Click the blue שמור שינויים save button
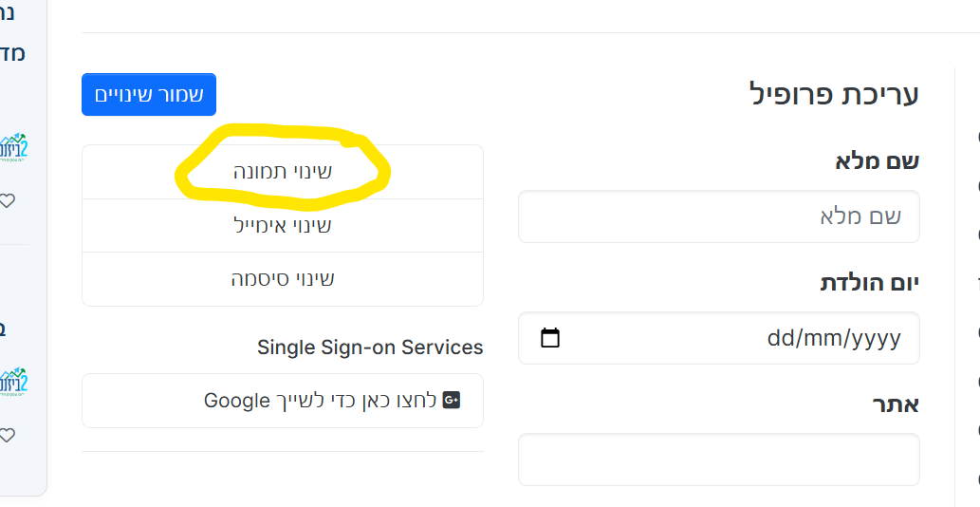Image resolution: width=980 pixels, height=507 pixels. [149, 94]
